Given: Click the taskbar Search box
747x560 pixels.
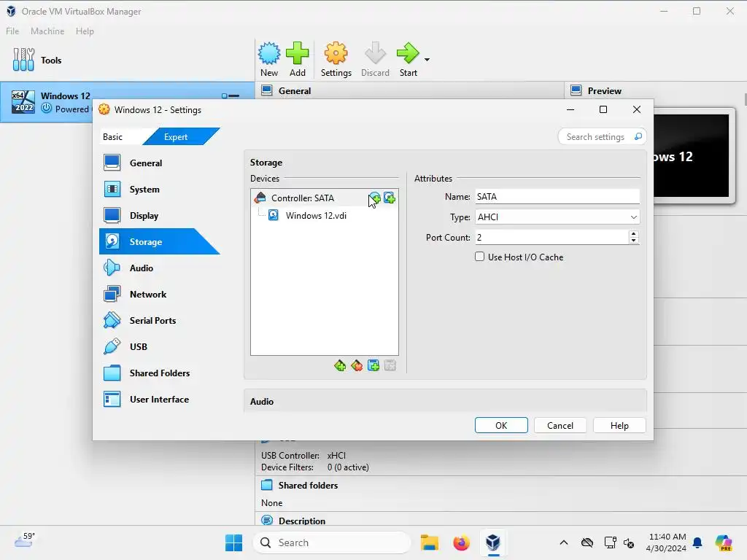Looking at the screenshot, I should pyautogui.click(x=332, y=542).
